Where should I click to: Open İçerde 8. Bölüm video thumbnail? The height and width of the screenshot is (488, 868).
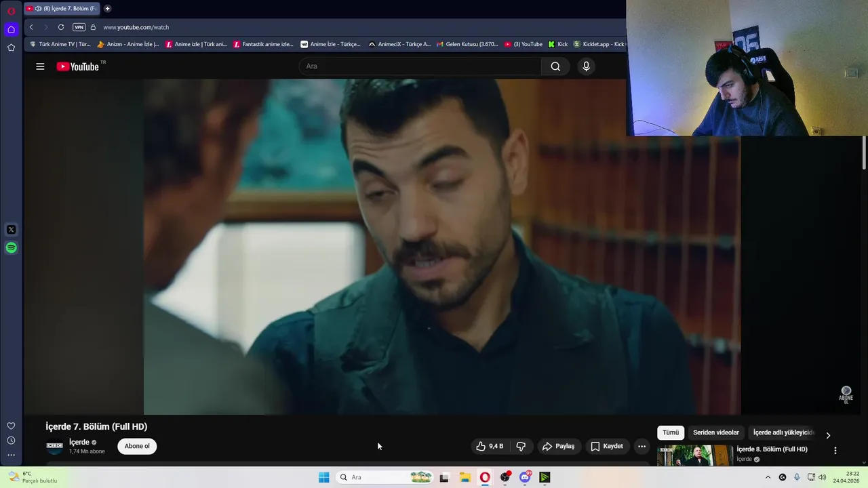[694, 455]
